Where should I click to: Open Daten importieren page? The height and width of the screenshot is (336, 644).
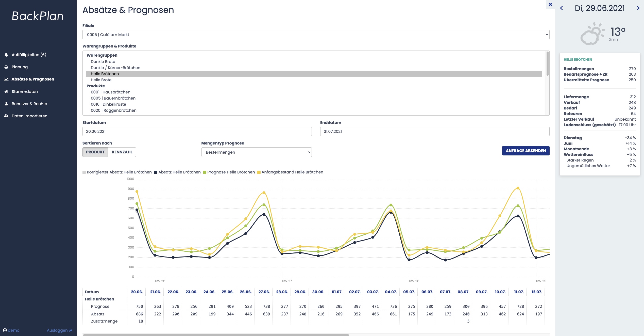(x=29, y=116)
